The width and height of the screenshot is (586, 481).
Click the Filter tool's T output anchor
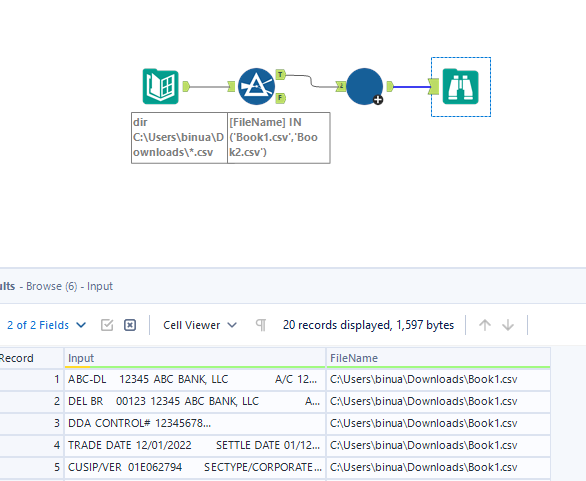[x=281, y=74]
